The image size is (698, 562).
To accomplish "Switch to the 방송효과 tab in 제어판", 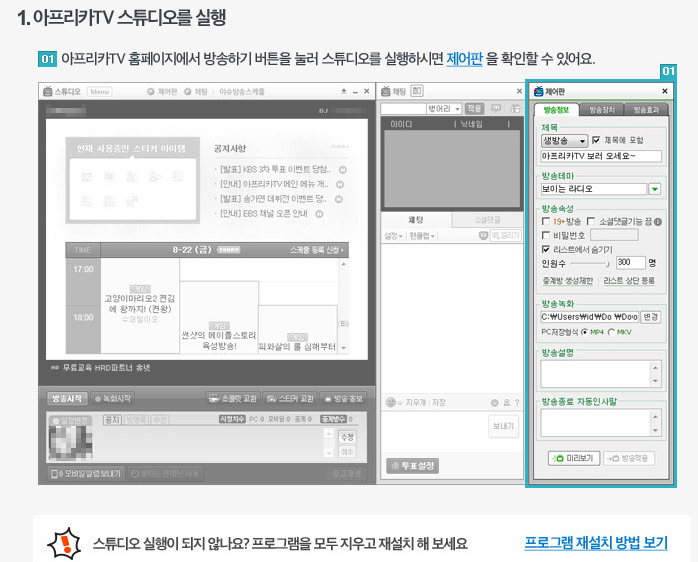I will click(x=646, y=110).
